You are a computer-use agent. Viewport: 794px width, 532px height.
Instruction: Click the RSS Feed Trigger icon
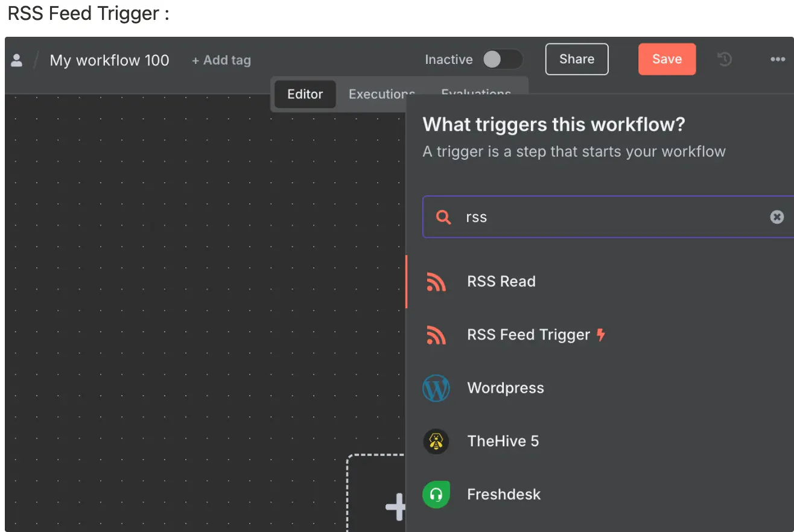click(436, 335)
